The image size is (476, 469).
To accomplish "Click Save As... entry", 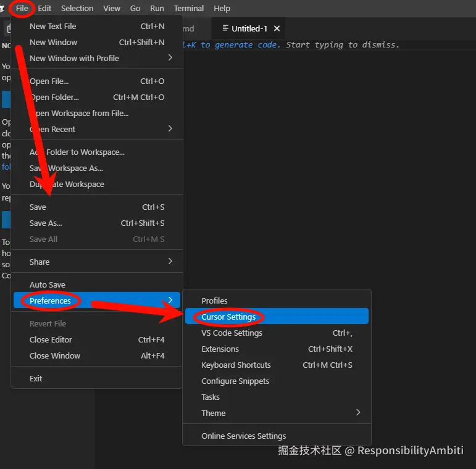I will pyautogui.click(x=97, y=223).
